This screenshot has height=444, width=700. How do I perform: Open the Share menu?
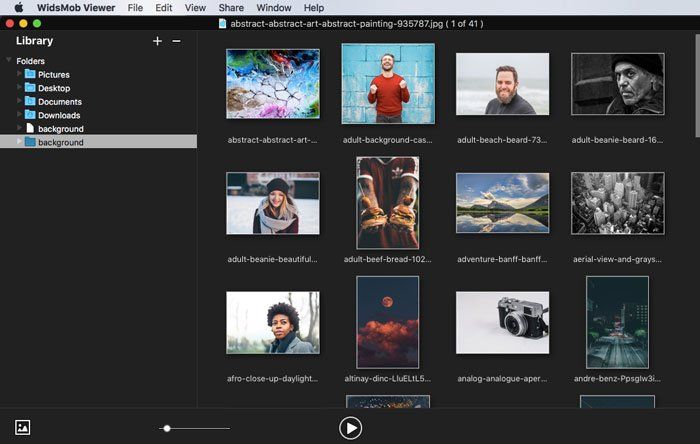click(231, 7)
